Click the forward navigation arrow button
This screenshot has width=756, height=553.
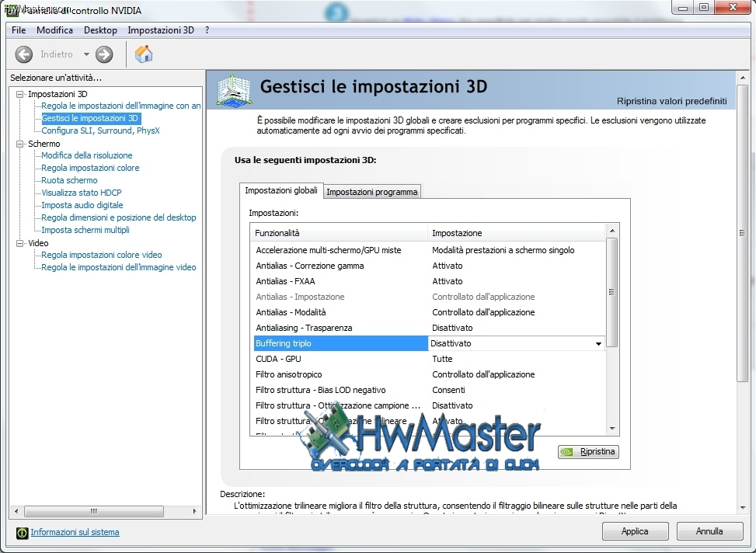point(104,54)
